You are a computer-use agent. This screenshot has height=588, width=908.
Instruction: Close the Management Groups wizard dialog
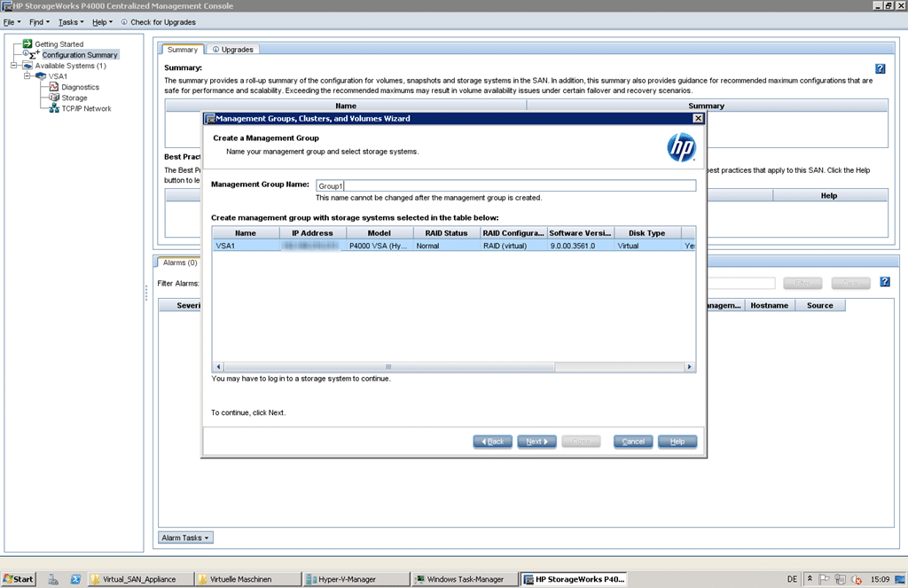click(x=699, y=118)
